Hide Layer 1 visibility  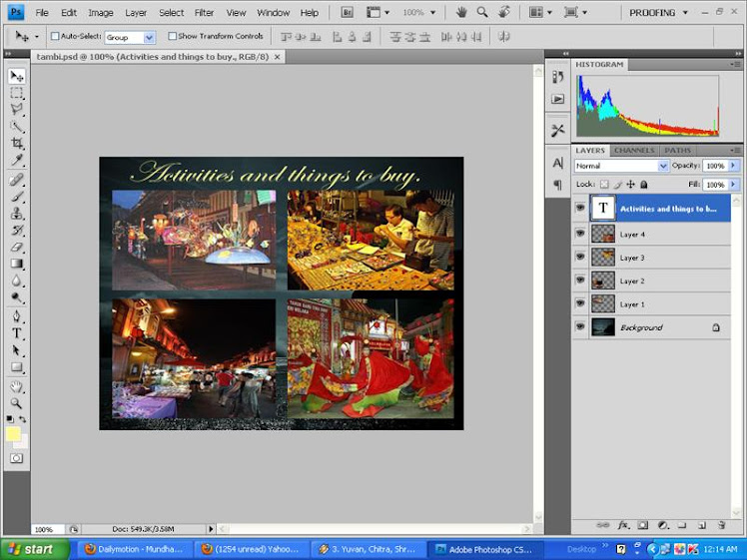[580, 303]
